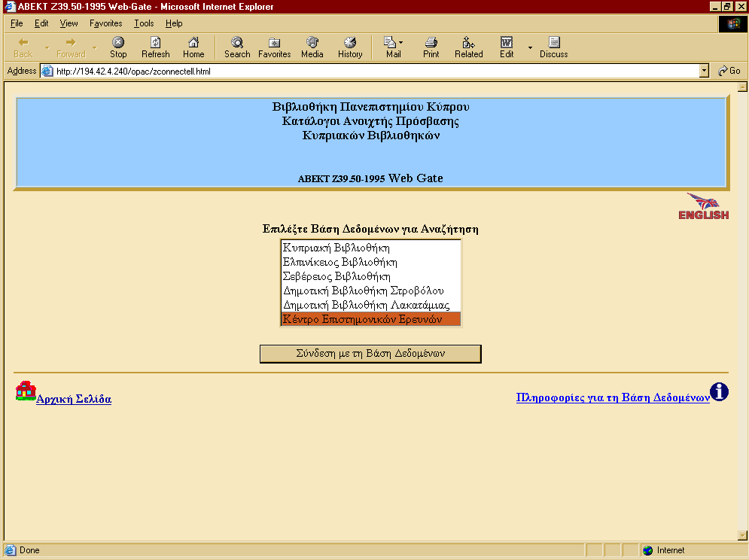Click Σύνδεση με τη Βάση Δεδομένων button
749x560 pixels.
pos(370,354)
